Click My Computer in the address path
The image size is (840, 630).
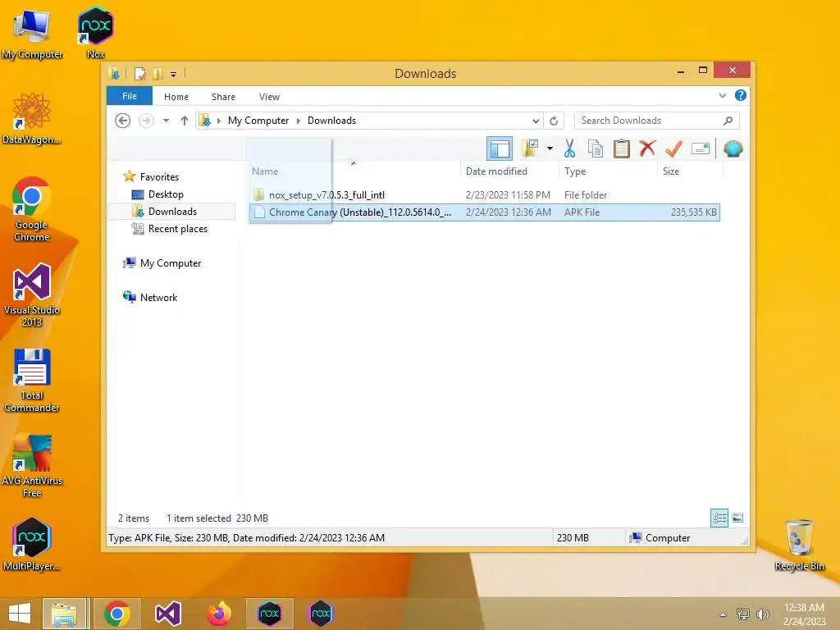[x=258, y=121]
